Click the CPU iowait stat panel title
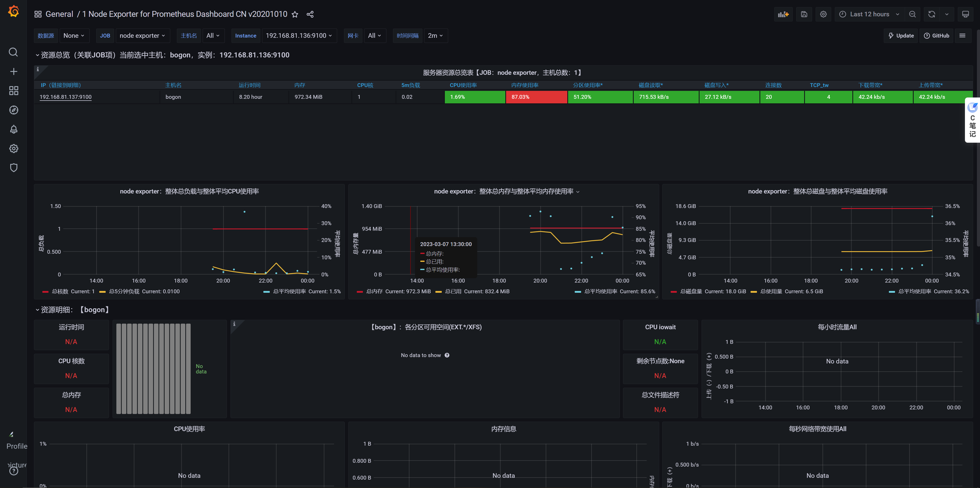 660,327
